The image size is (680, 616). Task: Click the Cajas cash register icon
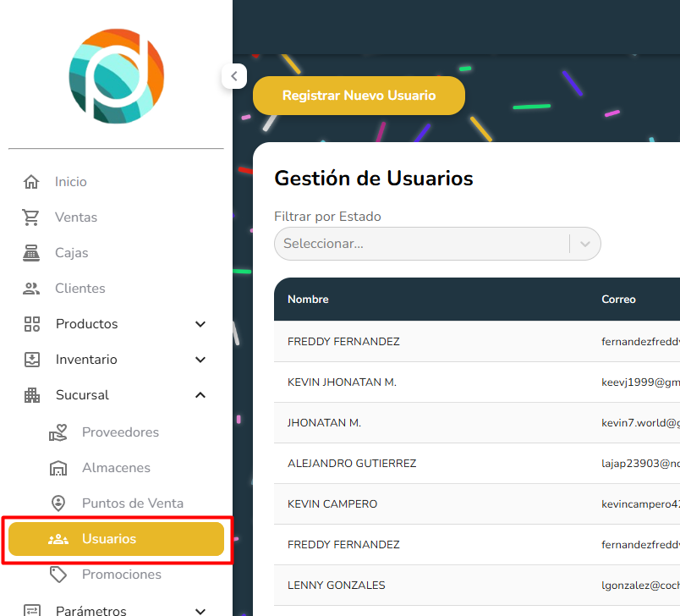[31, 253]
